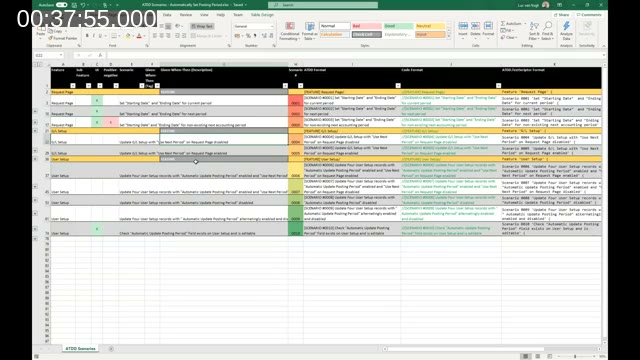This screenshot has width=640, height=360.
Task: Open the Sub Feature column filter dropdown
Action: coord(88,86)
